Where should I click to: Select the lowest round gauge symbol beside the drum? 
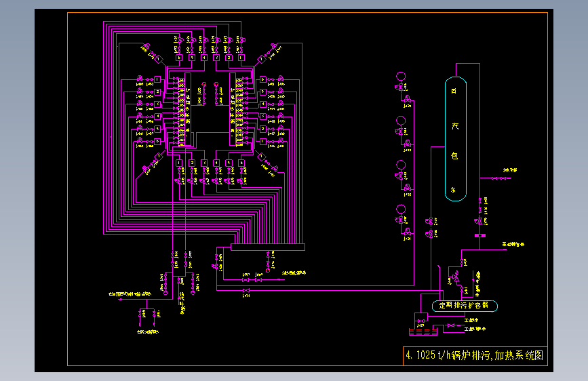point(401,209)
